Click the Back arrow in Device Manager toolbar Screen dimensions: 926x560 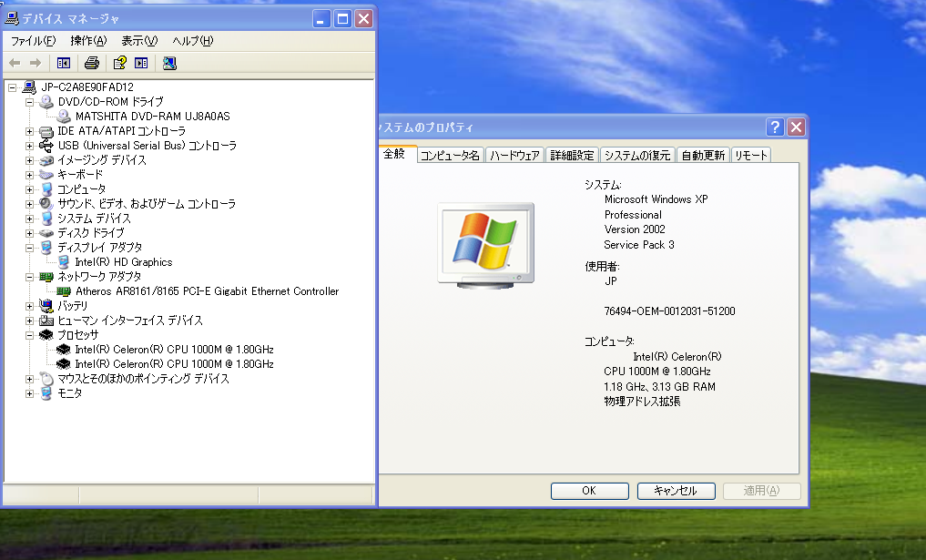click(15, 63)
